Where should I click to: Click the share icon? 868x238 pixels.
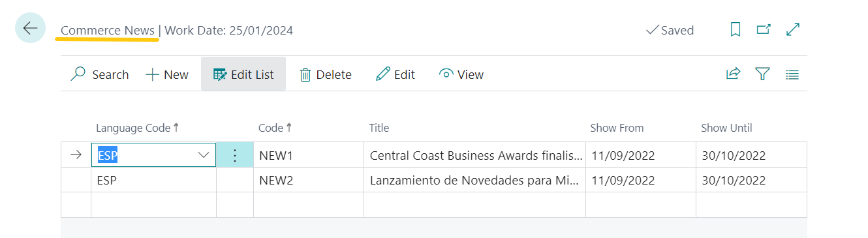coord(734,74)
